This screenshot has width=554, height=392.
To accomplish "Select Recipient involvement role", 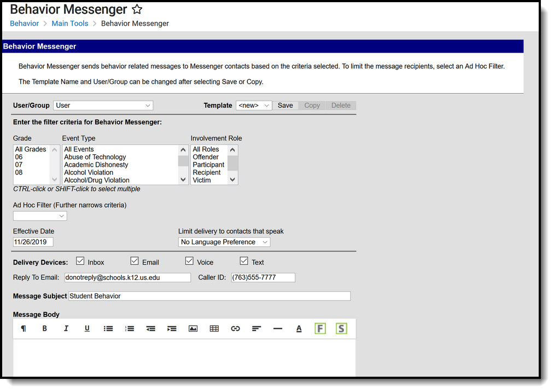I will point(209,173).
